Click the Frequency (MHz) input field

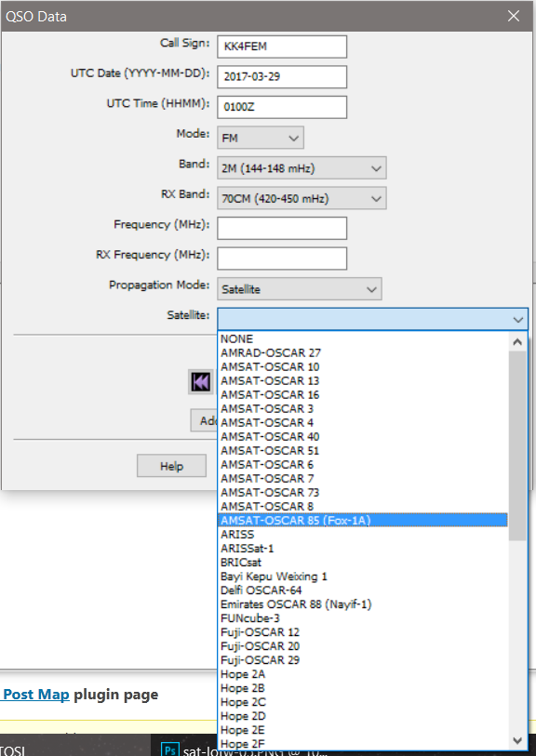pos(282,228)
